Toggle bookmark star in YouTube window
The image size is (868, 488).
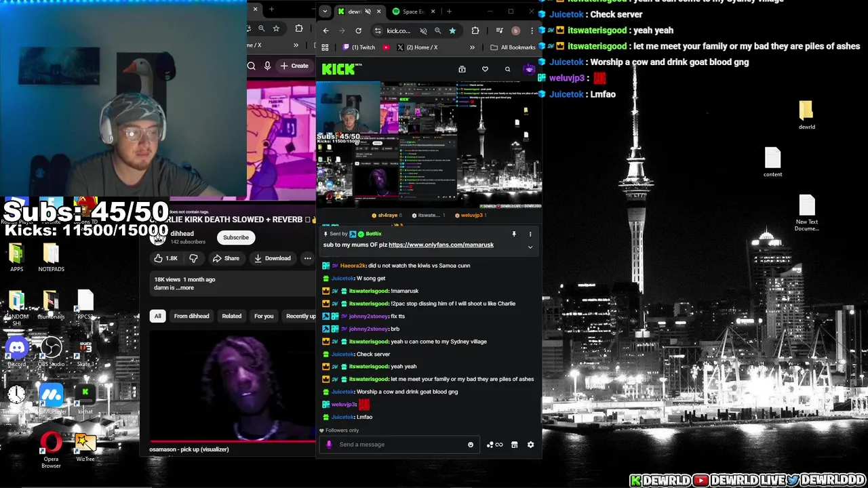(276, 28)
